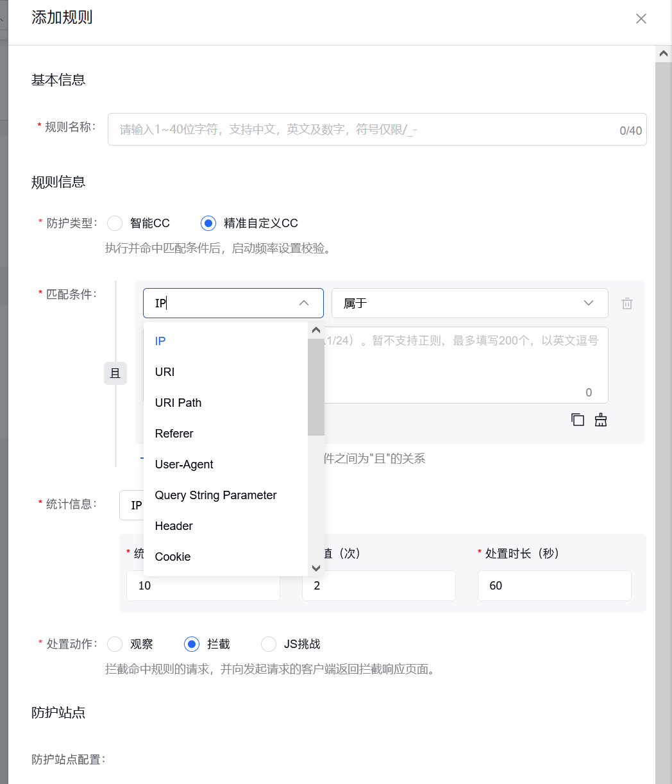Click the scroll-down arrow in the options list
Image resolution: width=672 pixels, height=784 pixels.
pos(316,568)
